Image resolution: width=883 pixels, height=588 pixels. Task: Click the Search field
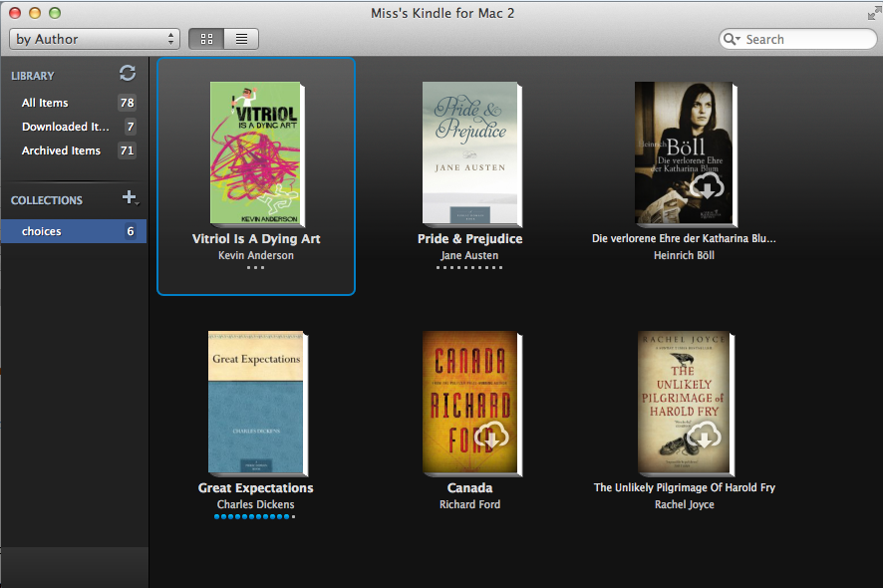tap(798, 39)
